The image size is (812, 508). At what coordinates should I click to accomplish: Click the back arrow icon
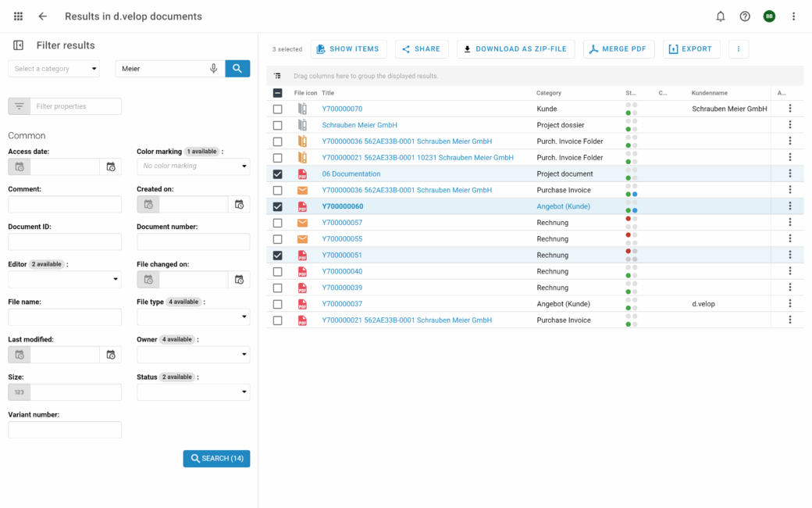(43, 16)
